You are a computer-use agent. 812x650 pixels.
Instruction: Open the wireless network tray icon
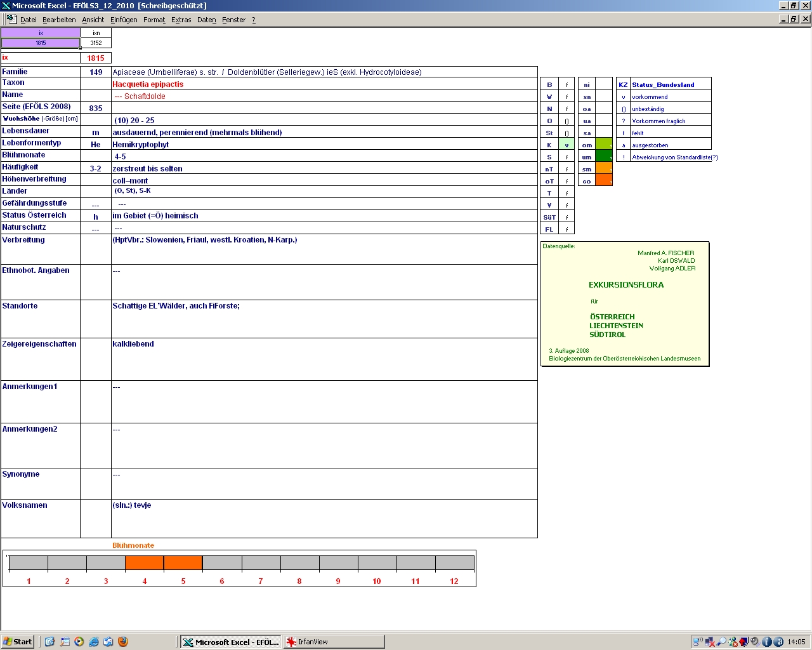click(x=698, y=642)
